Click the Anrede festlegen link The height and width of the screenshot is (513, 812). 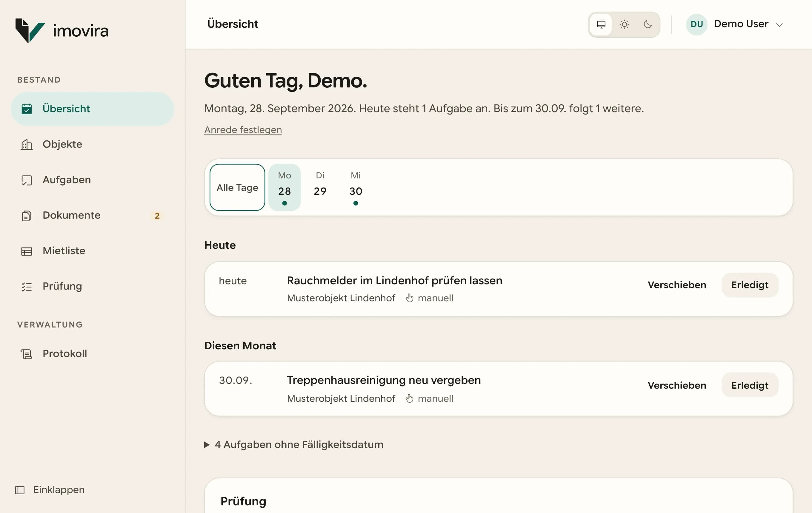(x=243, y=130)
